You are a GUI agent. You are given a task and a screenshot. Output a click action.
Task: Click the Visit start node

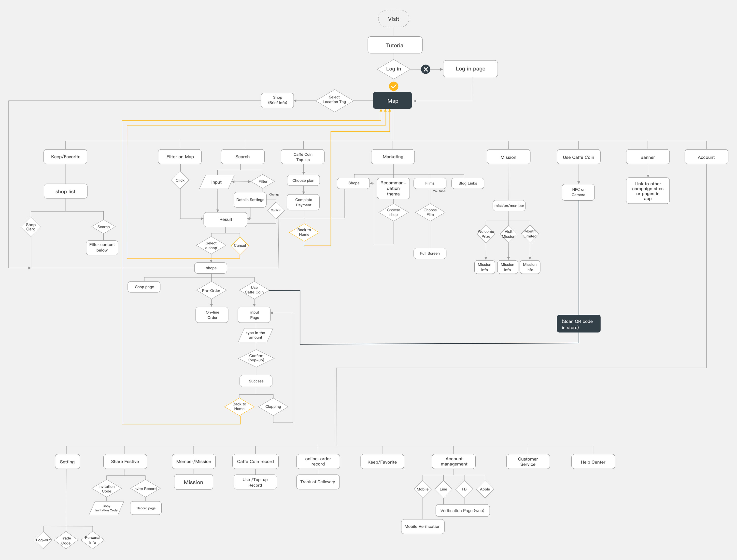393,19
